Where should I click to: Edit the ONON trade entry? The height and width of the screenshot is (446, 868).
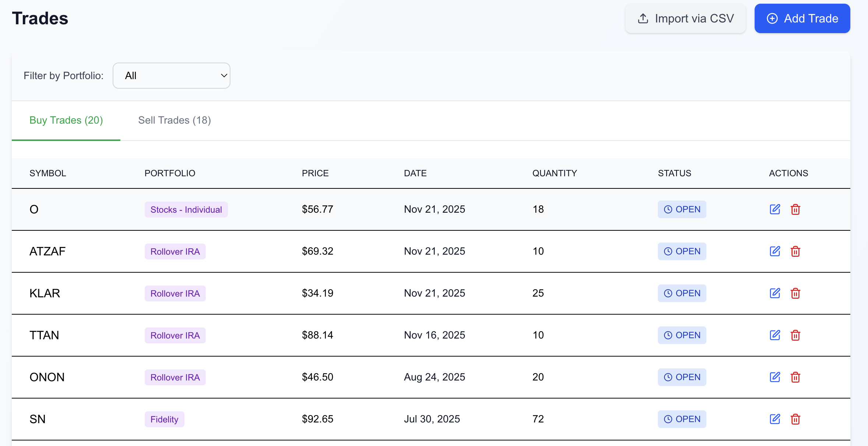[x=775, y=377]
